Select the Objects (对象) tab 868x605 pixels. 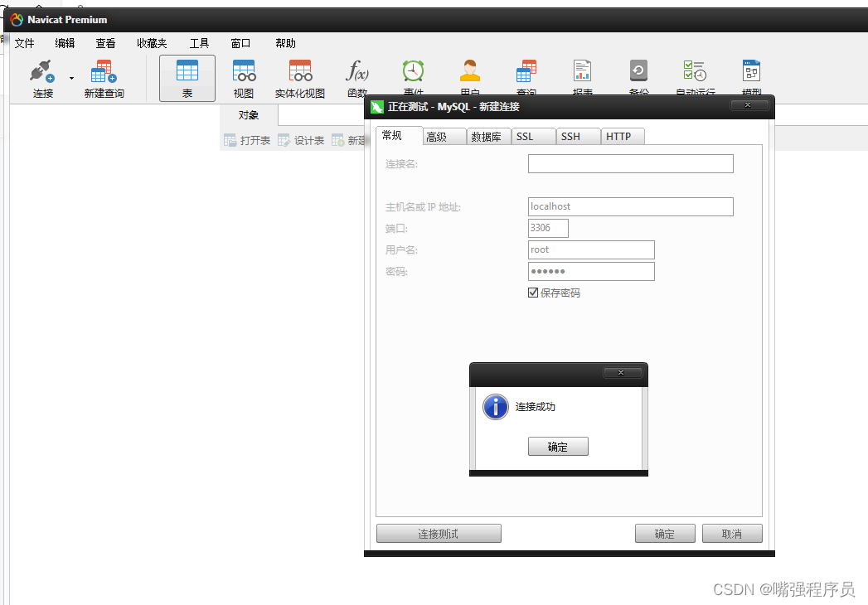249,115
